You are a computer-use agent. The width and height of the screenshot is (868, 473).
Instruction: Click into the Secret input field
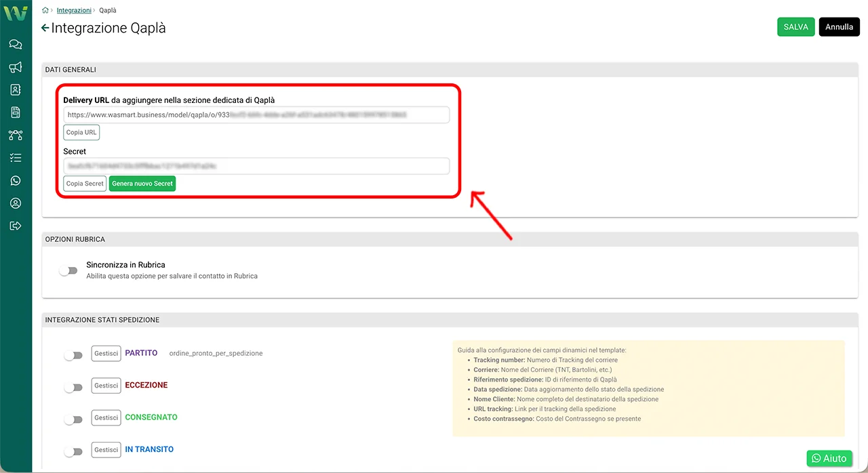tap(256, 166)
